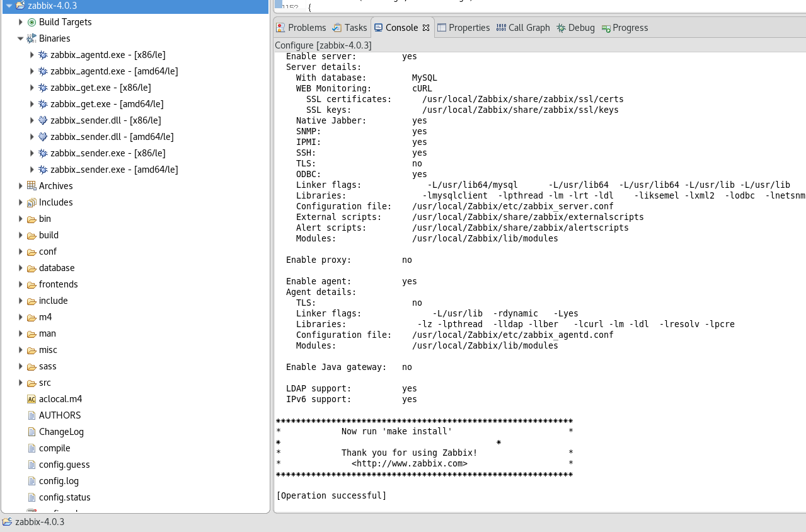Screen dimensions: 806x532
Task: Select the m4 folder
Action: 45,317
